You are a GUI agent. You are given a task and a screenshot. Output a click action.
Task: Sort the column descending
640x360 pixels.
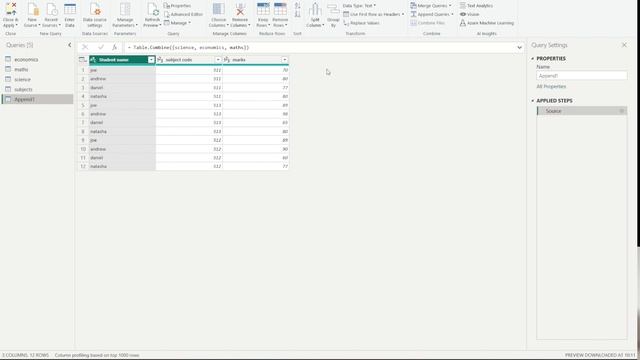click(298, 14)
